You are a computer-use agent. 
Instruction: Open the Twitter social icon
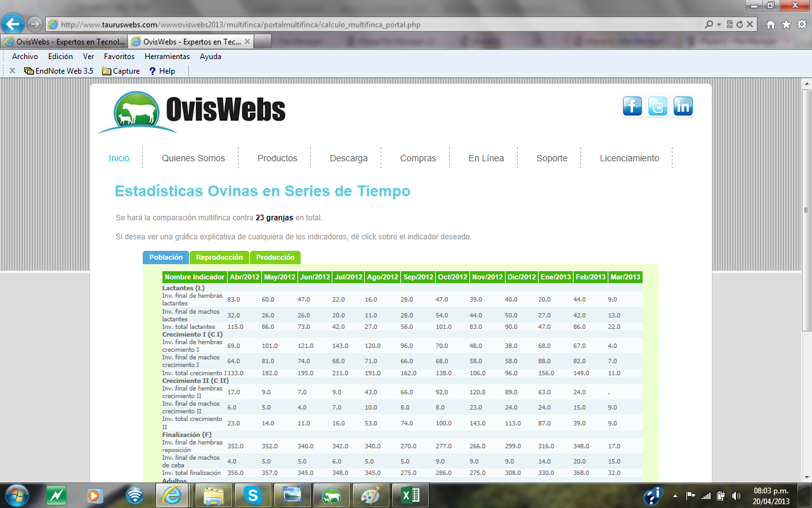click(x=658, y=107)
